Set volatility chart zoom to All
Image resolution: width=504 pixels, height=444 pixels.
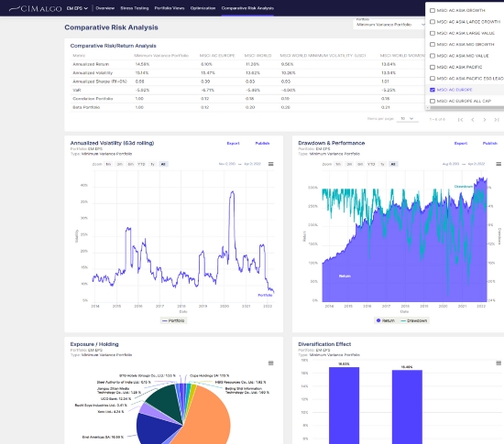(163, 164)
